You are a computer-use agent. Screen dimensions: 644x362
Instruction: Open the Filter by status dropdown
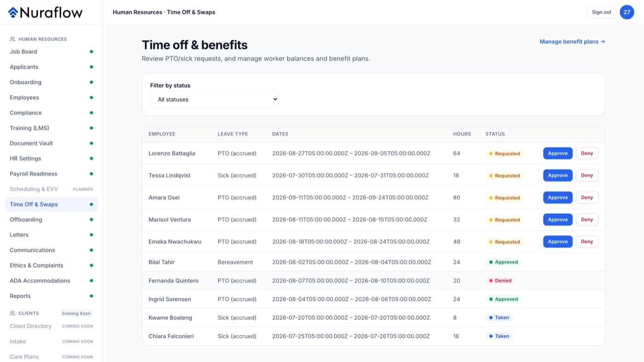coord(214,99)
